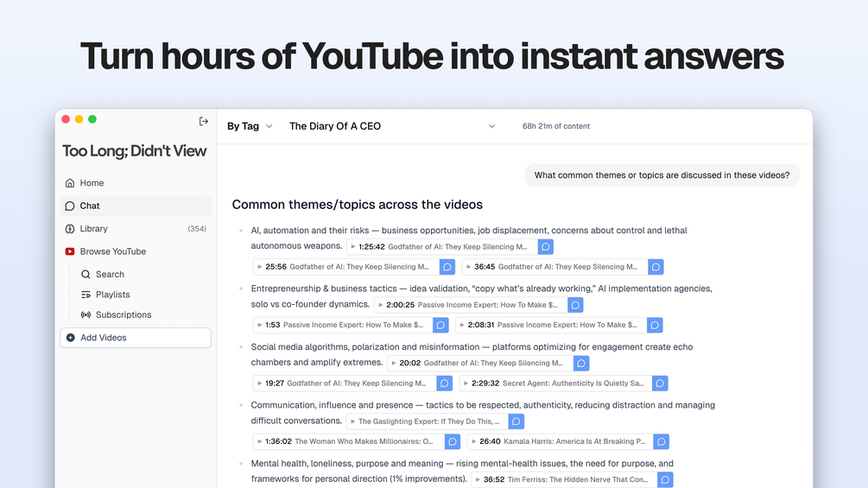
Task: Chat about The Gaslighting Expert citation
Action: [516, 421]
